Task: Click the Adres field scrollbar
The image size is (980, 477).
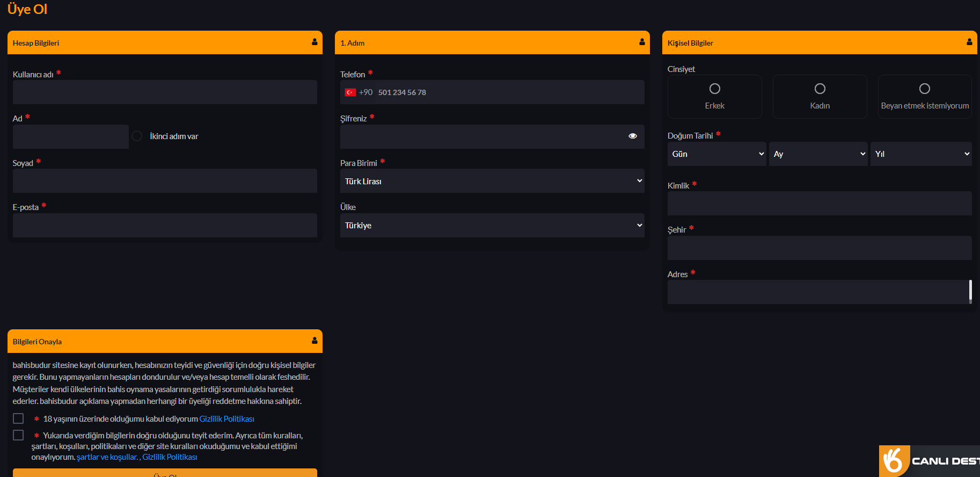Action: click(970, 291)
